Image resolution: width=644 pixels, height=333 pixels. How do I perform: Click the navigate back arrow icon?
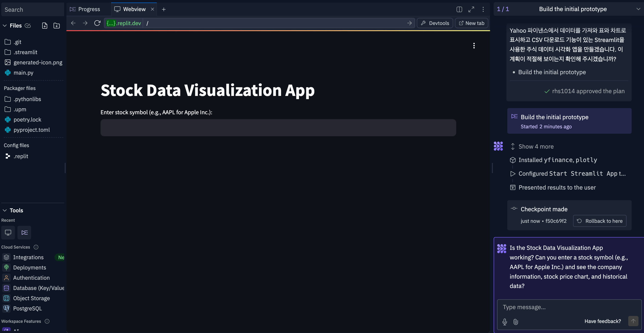tap(73, 23)
